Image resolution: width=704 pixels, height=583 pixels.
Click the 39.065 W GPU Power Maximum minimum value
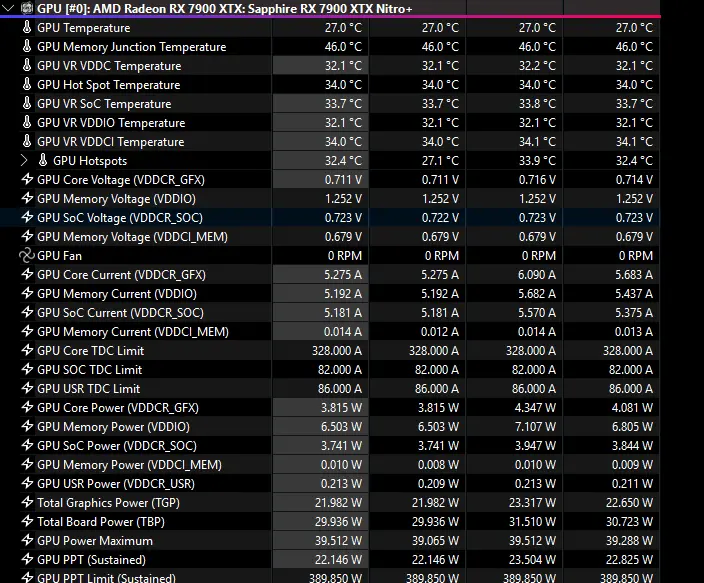(x=418, y=540)
